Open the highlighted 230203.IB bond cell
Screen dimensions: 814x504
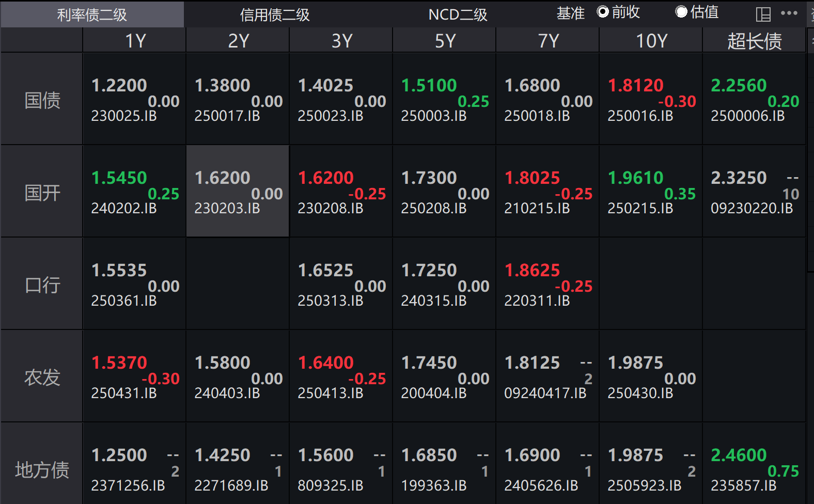[x=238, y=192]
